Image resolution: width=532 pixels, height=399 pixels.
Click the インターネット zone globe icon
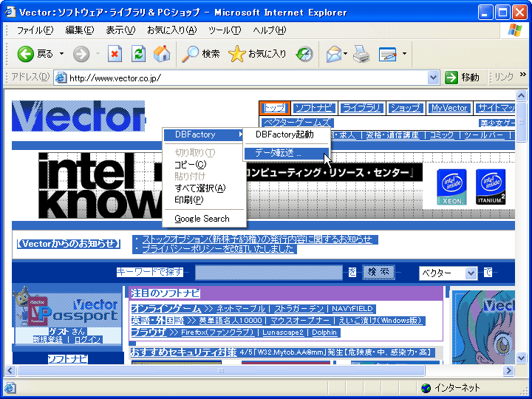click(426, 387)
